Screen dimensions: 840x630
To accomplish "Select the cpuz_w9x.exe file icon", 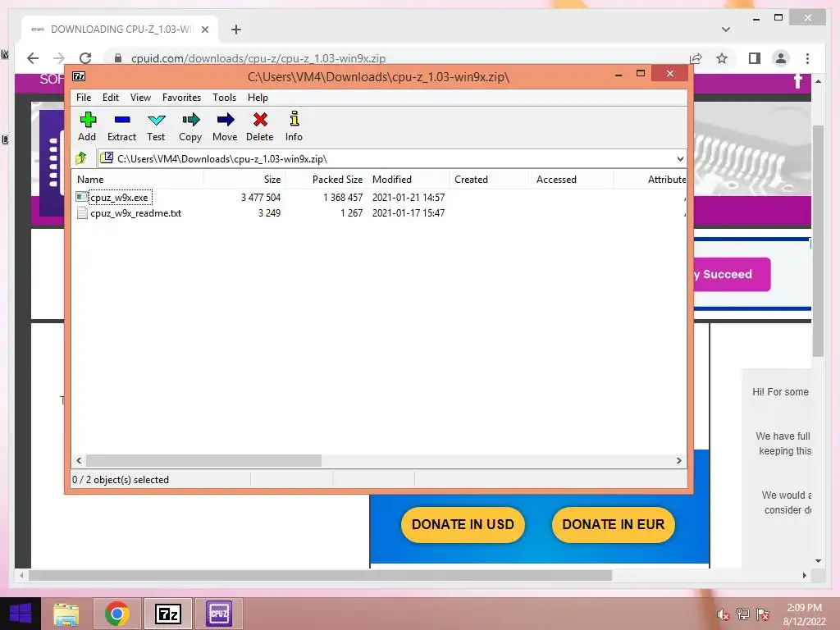I will tap(81, 197).
